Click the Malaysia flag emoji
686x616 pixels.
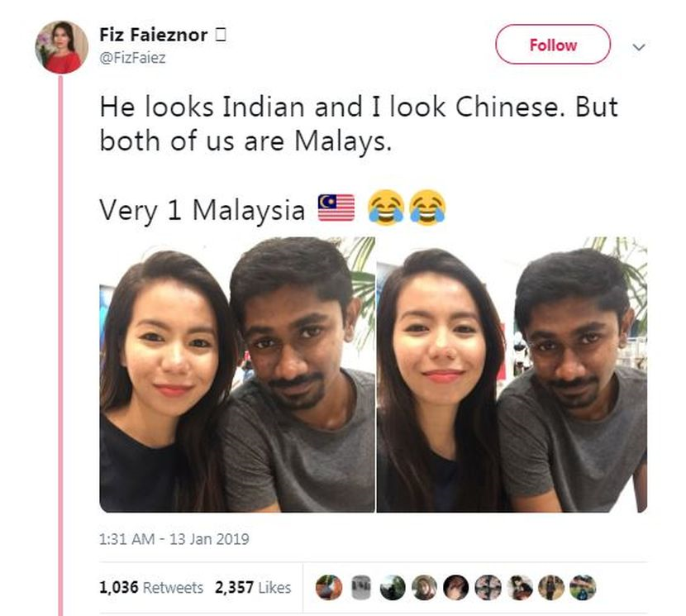336,208
